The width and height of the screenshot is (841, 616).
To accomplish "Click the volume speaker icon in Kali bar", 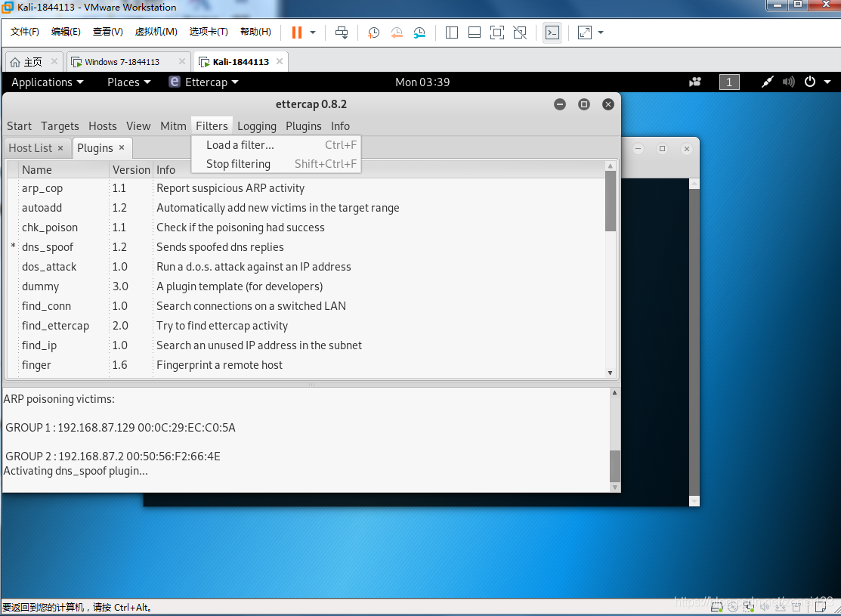I will pyautogui.click(x=788, y=82).
